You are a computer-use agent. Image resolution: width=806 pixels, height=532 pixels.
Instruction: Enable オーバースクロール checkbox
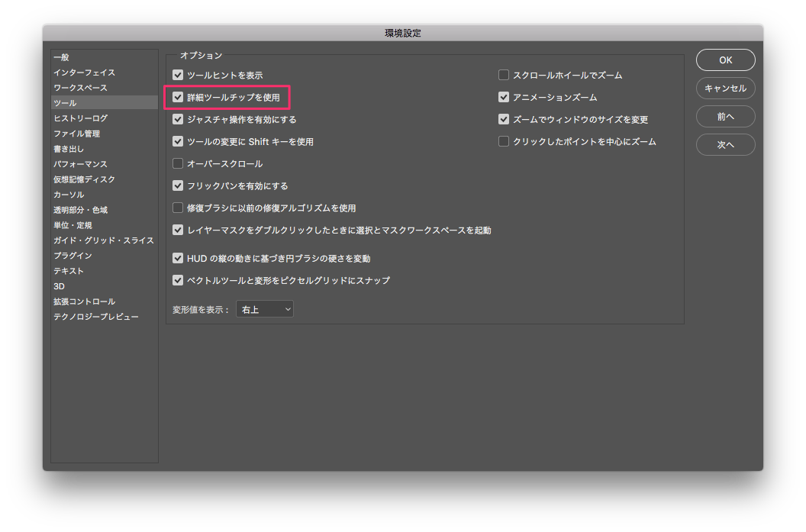point(178,163)
